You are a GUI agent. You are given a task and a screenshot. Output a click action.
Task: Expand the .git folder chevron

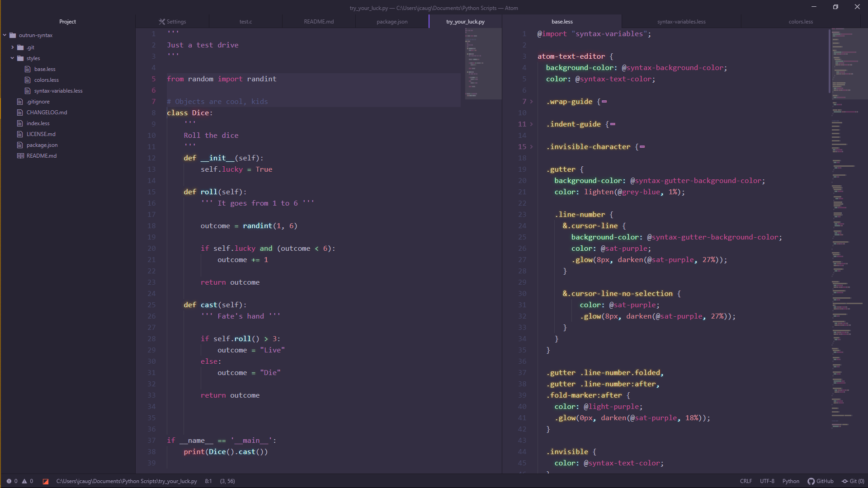(12, 47)
